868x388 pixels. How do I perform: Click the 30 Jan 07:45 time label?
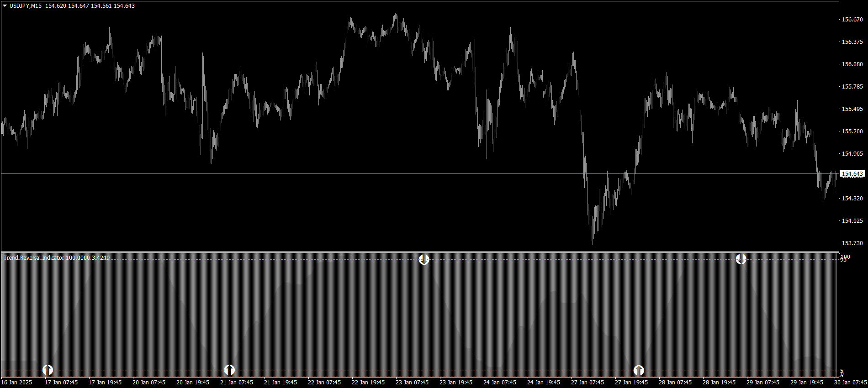coord(850,383)
